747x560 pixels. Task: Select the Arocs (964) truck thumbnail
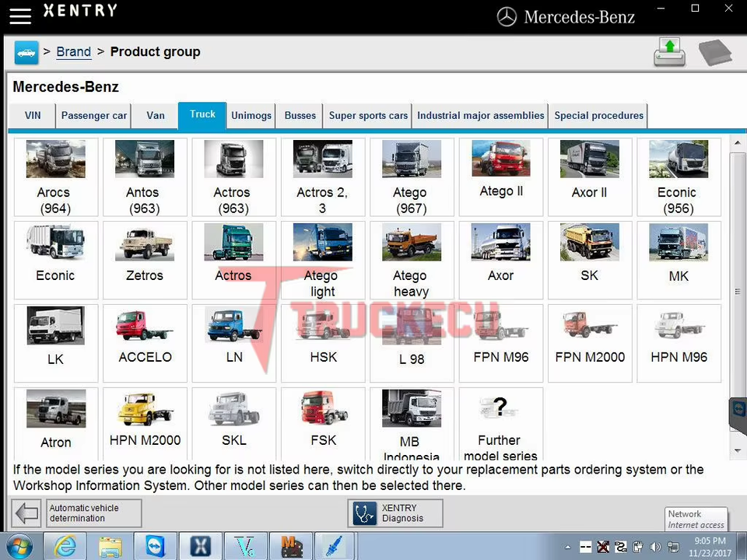point(56,177)
